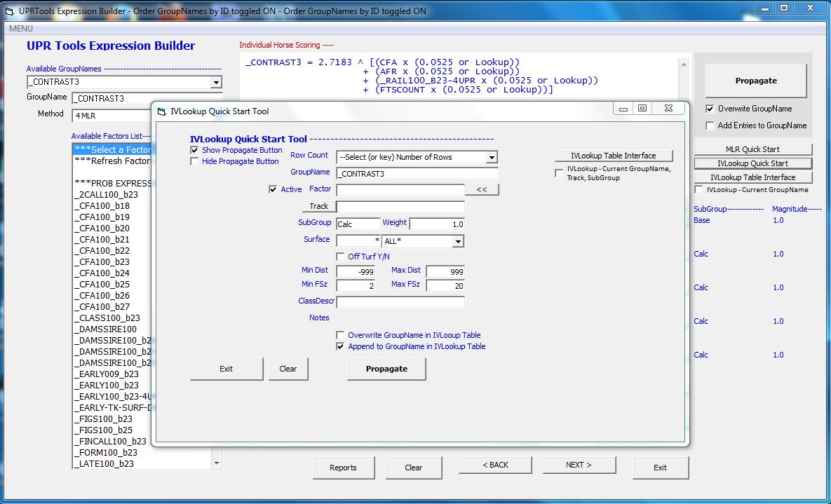Click the Weight field showing 1.0

point(437,224)
